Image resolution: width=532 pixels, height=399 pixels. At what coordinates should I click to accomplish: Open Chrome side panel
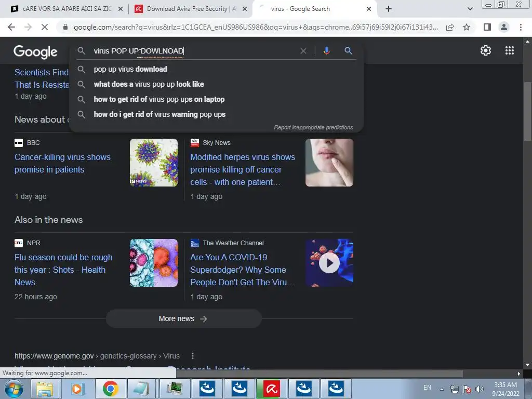pos(487,27)
